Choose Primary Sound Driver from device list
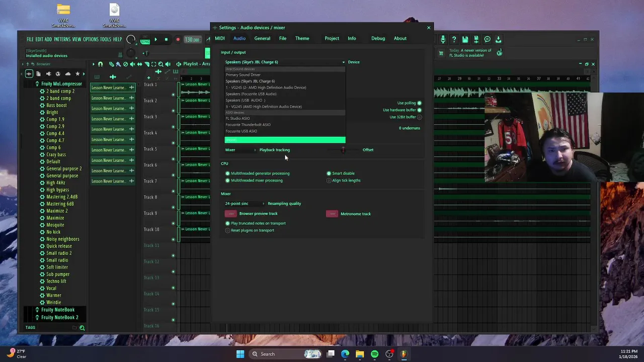This screenshot has width=644, height=362. point(285,75)
